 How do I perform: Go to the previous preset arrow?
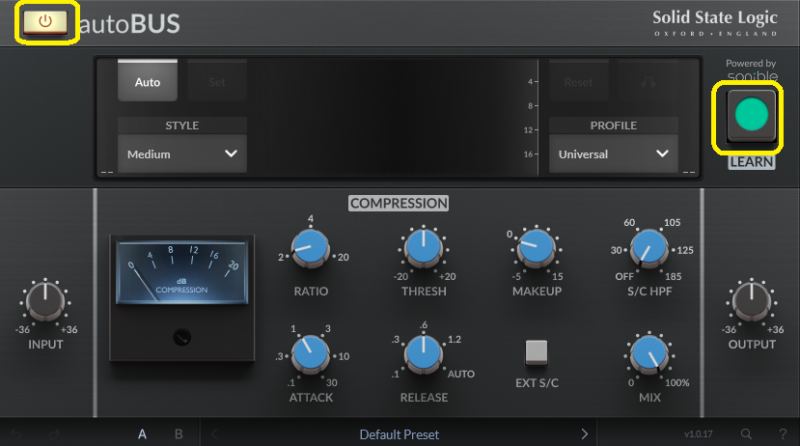214,434
